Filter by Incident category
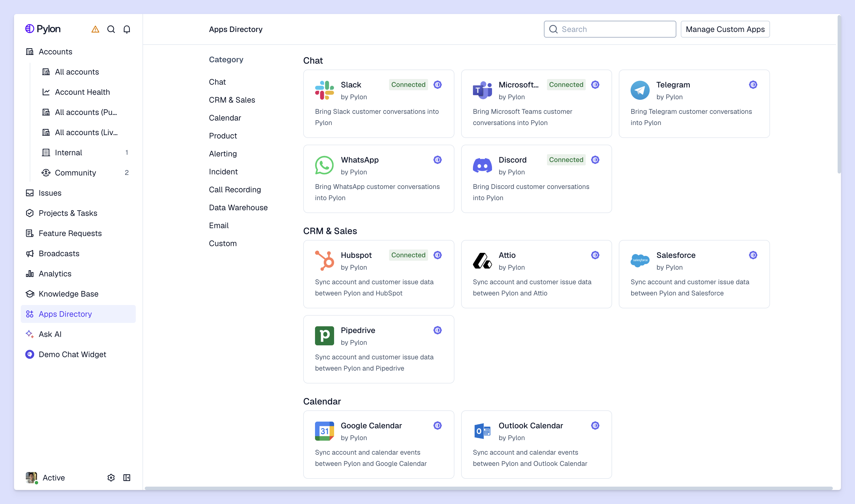The width and height of the screenshot is (855, 504). point(223,172)
